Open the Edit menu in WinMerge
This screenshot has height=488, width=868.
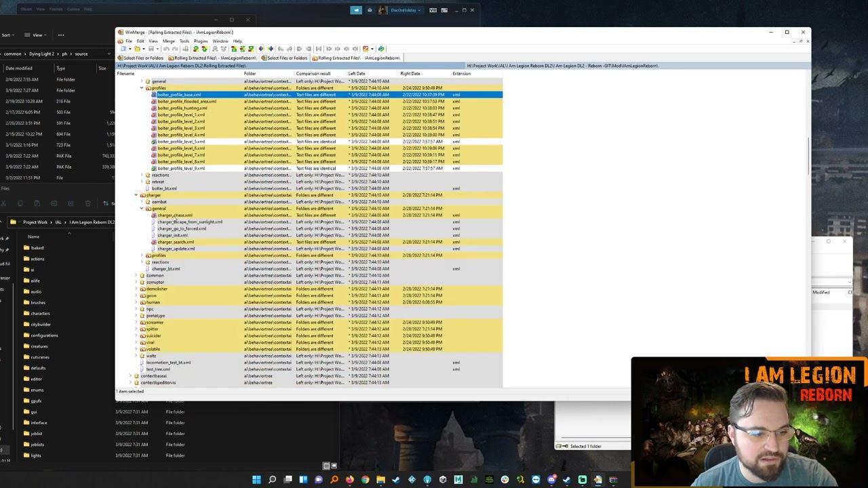140,41
